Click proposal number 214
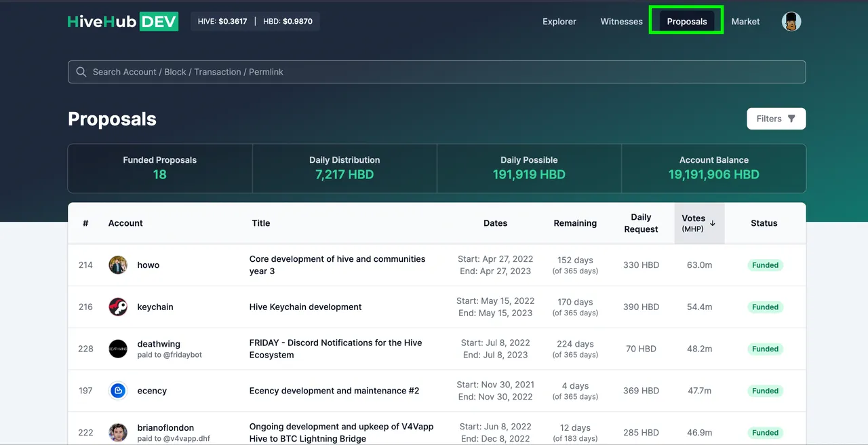 85,265
